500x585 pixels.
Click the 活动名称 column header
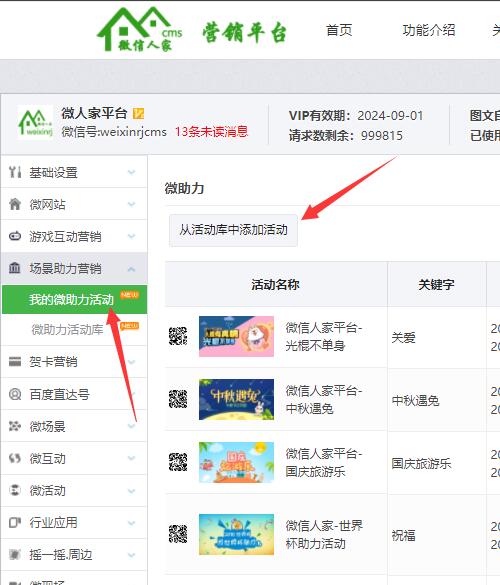tap(275, 284)
